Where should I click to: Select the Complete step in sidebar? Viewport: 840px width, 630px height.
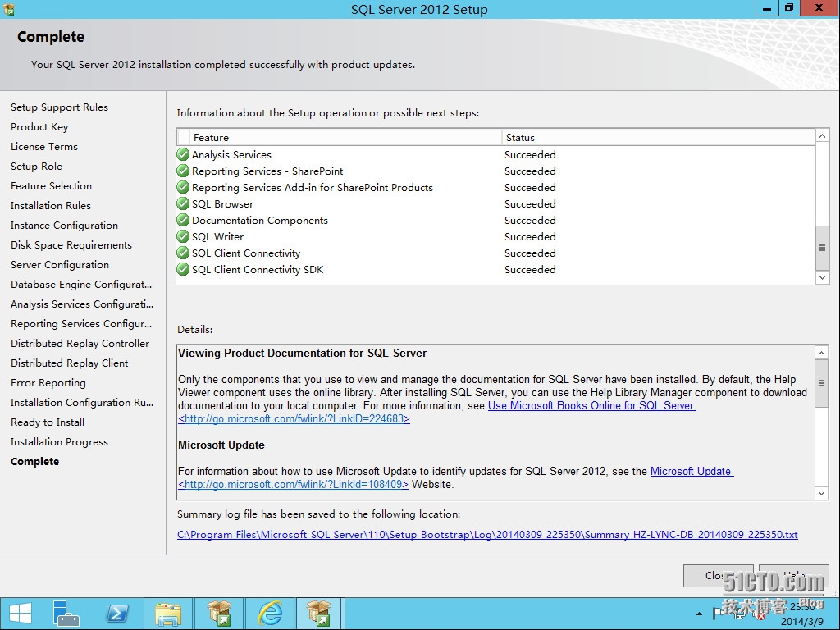(34, 461)
